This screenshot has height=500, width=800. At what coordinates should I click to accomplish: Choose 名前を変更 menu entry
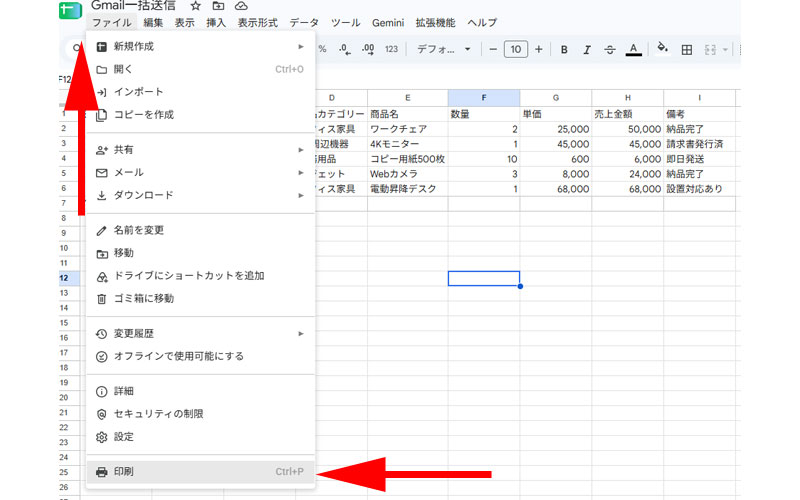tap(201, 230)
